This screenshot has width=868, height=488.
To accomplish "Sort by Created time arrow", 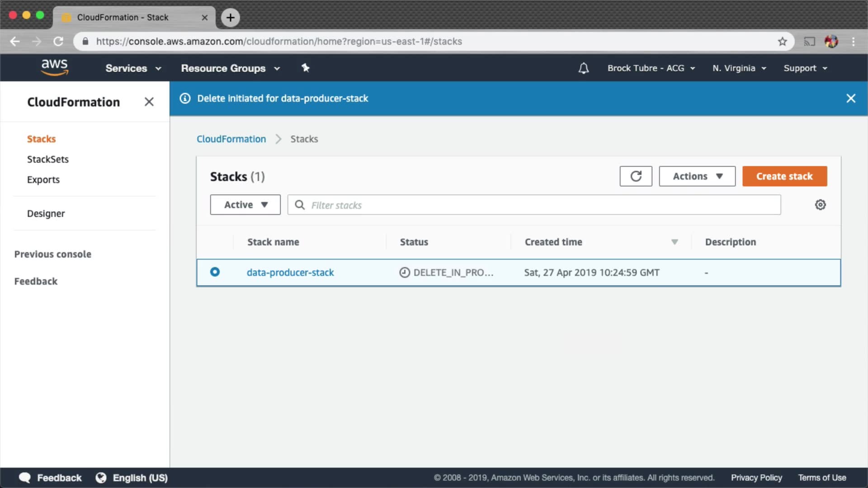I will point(675,242).
